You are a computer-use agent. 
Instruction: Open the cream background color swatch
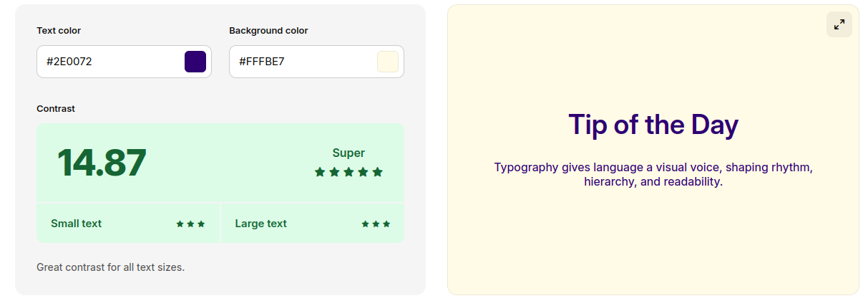pos(388,62)
